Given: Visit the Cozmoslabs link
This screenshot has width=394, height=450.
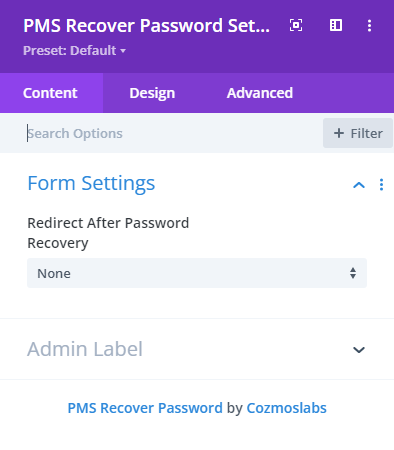Looking at the screenshot, I should point(286,408).
